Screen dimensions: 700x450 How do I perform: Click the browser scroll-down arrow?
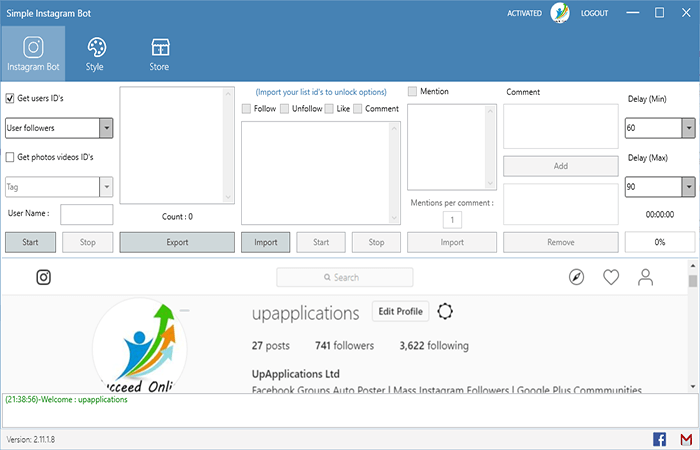pos(693,387)
